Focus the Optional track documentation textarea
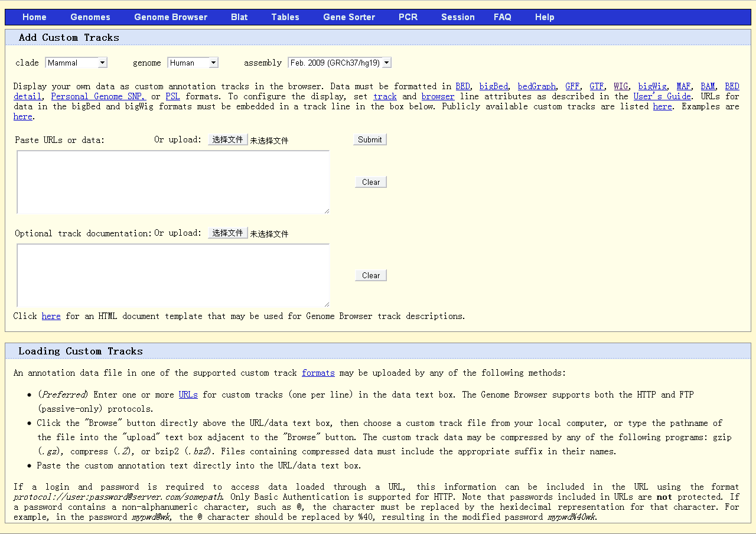The height and width of the screenshot is (534, 756). (172, 275)
